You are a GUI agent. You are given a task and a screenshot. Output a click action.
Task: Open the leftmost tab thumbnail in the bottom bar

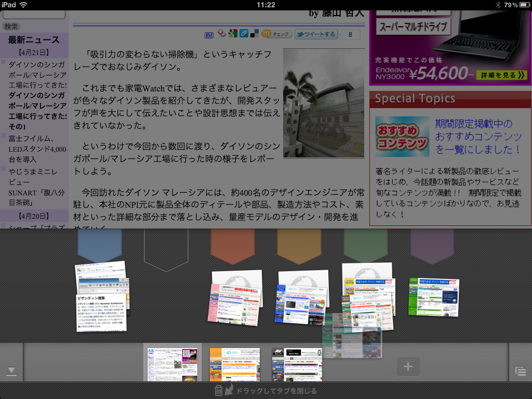171,365
